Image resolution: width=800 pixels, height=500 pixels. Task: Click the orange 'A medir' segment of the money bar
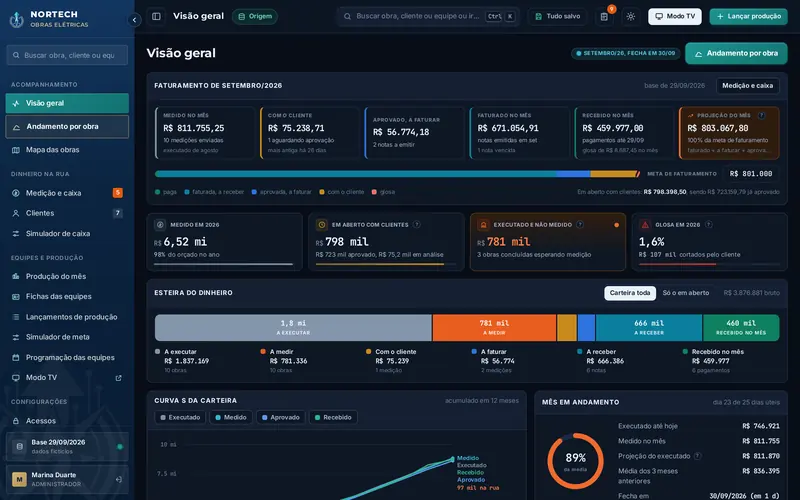[x=494, y=328]
